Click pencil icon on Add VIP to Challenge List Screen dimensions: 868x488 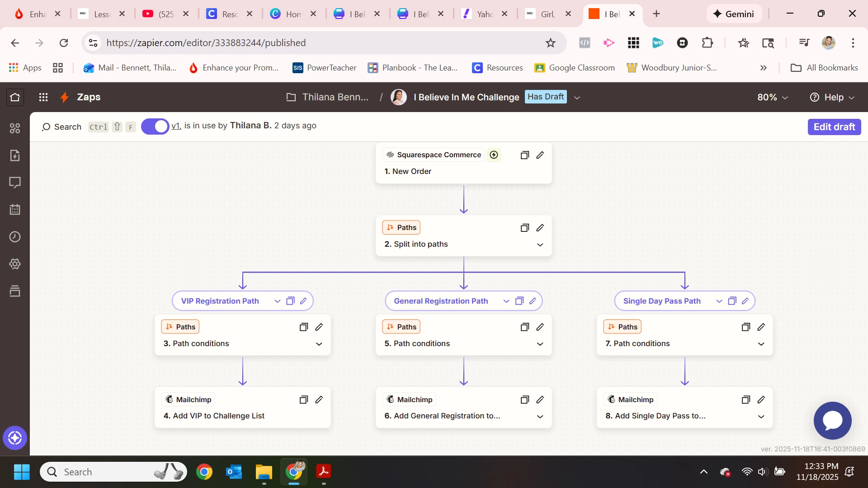coord(319,399)
